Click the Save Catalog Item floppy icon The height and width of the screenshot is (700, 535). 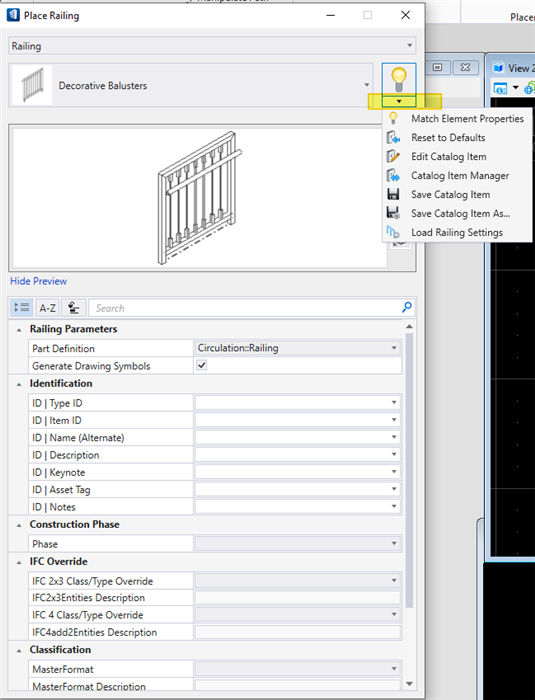pos(393,194)
